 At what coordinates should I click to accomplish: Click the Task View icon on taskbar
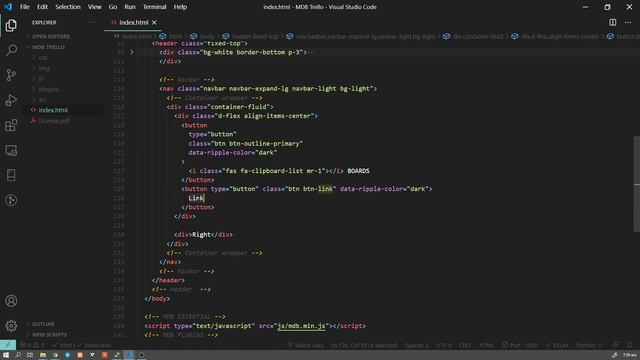tap(30, 355)
